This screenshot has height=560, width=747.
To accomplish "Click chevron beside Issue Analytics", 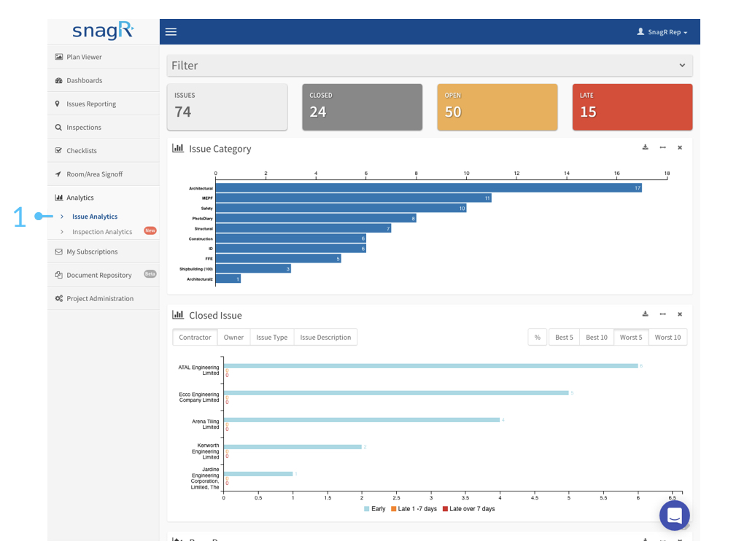I will pos(62,216).
